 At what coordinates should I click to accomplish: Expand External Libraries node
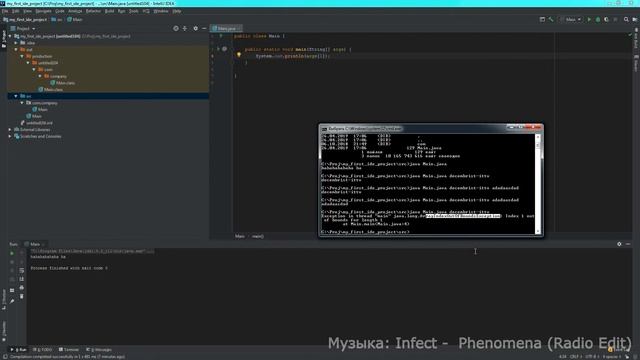coord(10,130)
